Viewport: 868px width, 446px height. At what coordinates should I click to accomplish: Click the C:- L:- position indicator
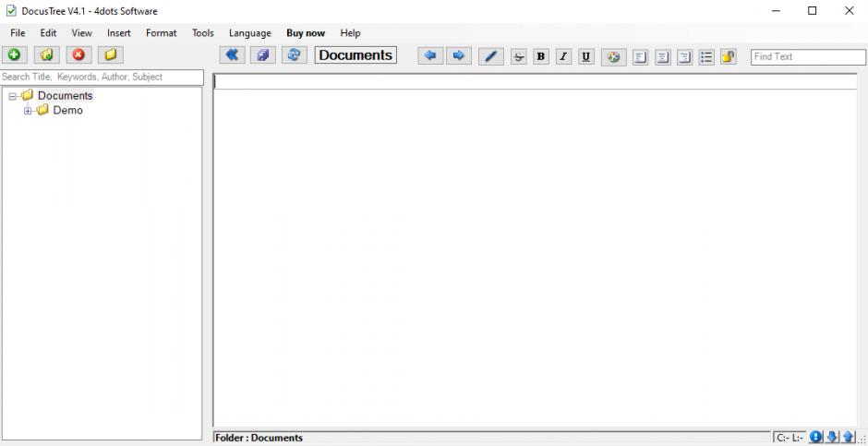click(790, 438)
